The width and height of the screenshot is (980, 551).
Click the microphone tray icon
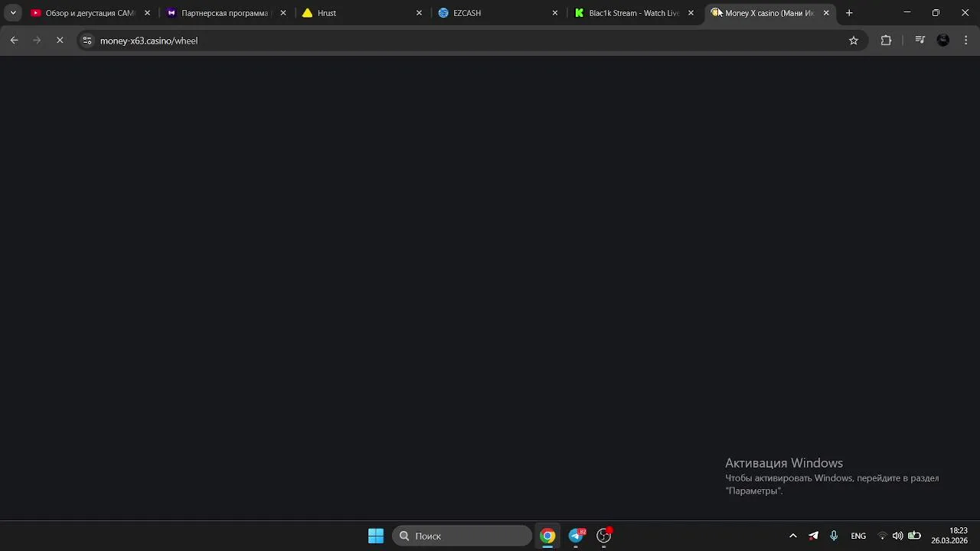coord(834,536)
